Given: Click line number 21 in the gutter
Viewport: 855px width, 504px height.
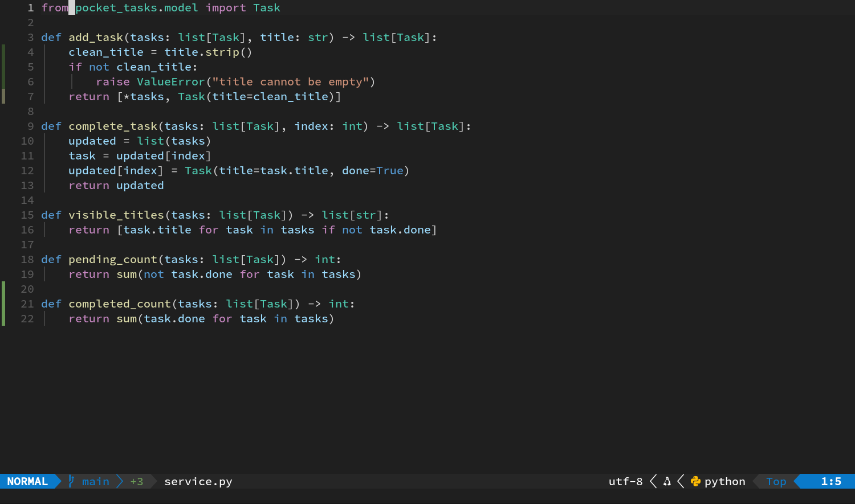Looking at the screenshot, I should pyautogui.click(x=27, y=304).
